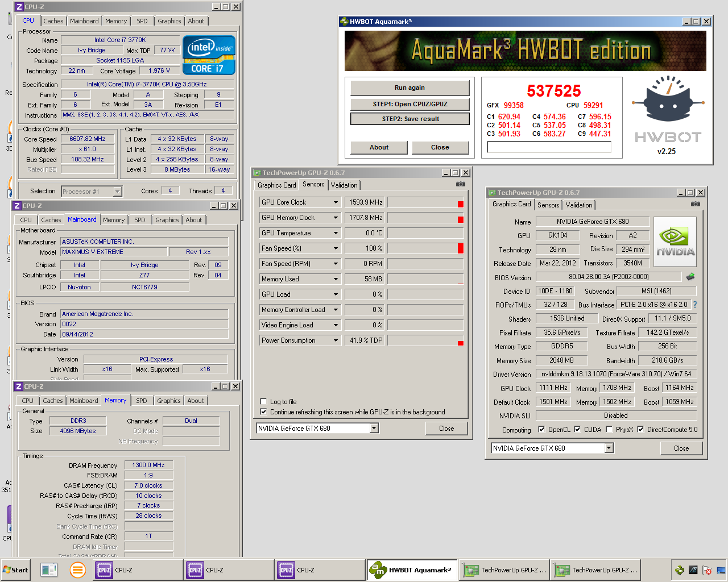Click the NVIDIA logo in GPU-Z
The height and width of the screenshot is (582, 728).
point(675,243)
